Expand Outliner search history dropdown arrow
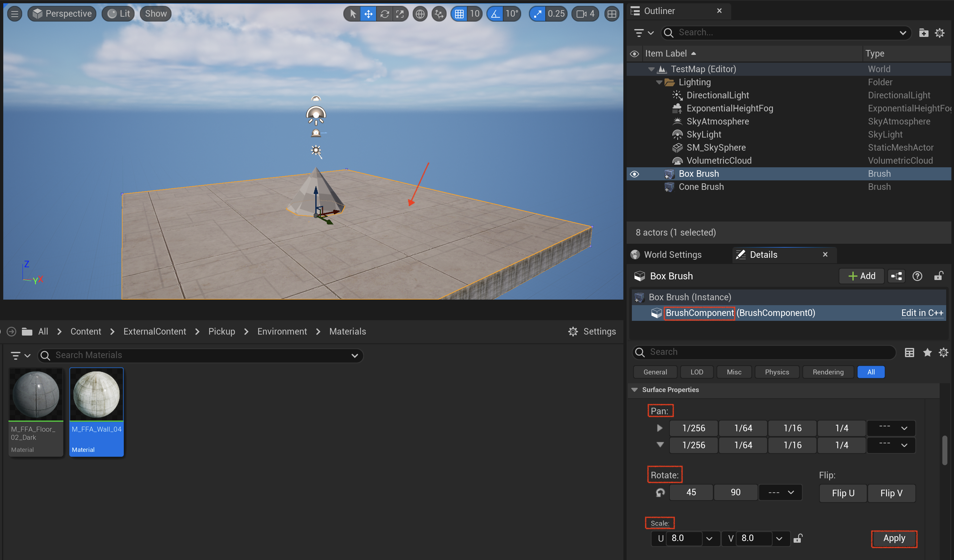The image size is (954, 560). tap(902, 33)
